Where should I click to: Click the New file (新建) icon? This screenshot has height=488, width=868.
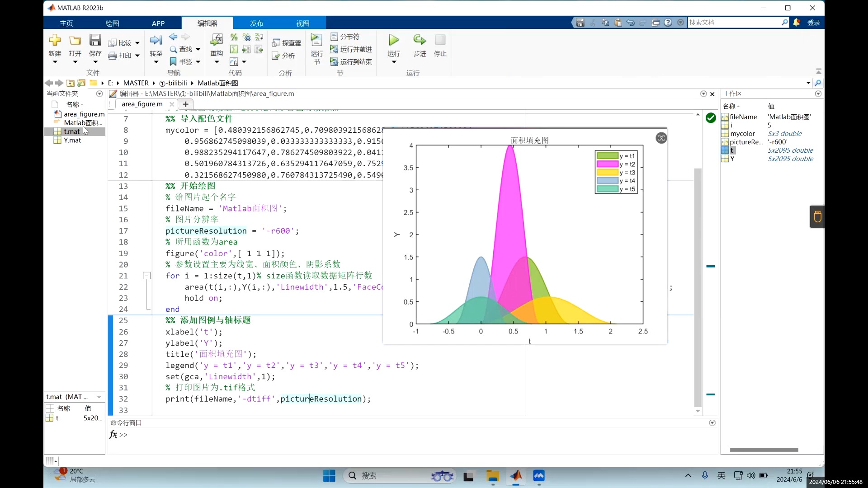(55, 40)
